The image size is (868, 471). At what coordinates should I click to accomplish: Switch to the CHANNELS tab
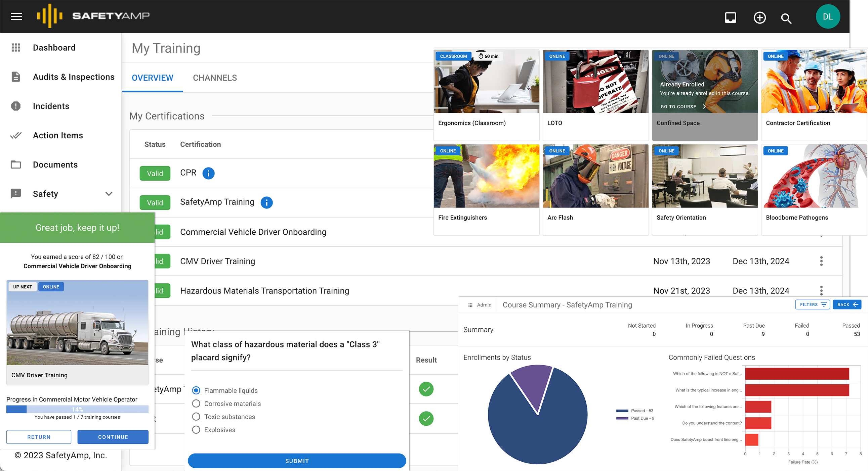pyautogui.click(x=215, y=78)
